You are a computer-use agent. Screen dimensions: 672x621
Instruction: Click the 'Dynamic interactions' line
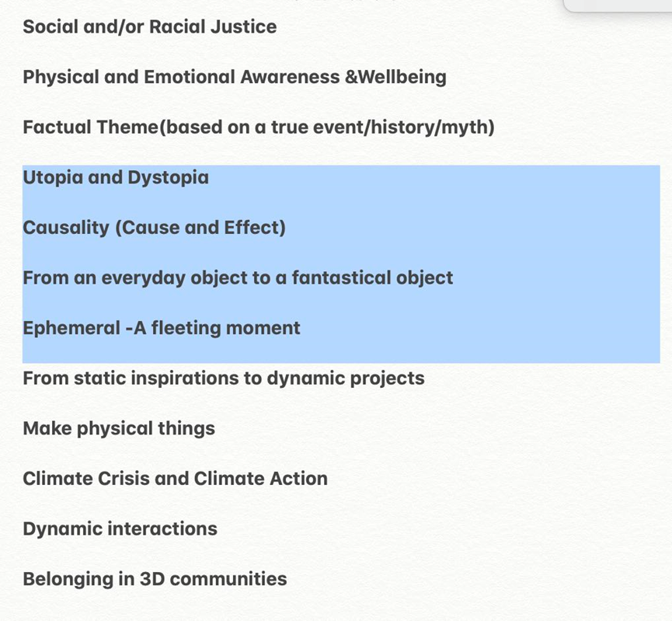click(x=120, y=529)
